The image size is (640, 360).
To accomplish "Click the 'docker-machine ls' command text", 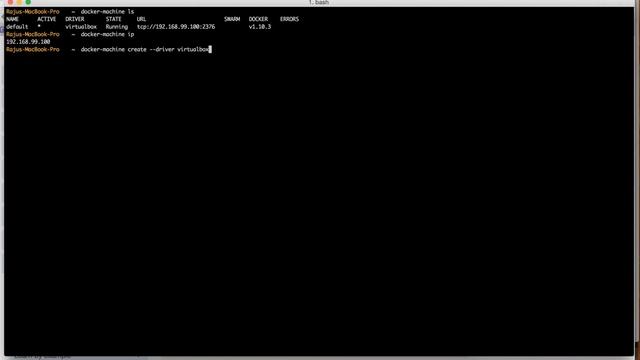I will [107, 11].
